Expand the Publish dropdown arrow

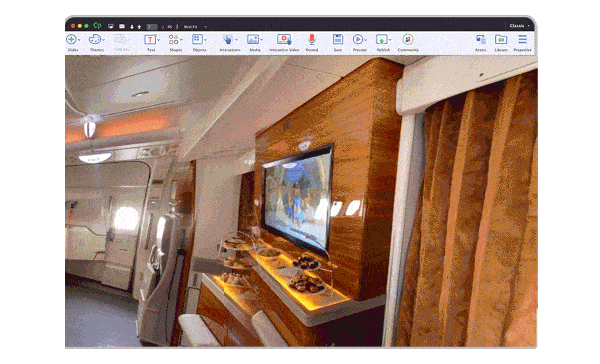point(390,40)
